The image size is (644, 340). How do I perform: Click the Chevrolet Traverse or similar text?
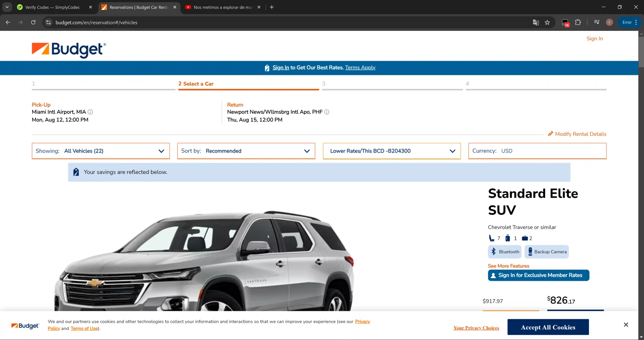coord(522,227)
